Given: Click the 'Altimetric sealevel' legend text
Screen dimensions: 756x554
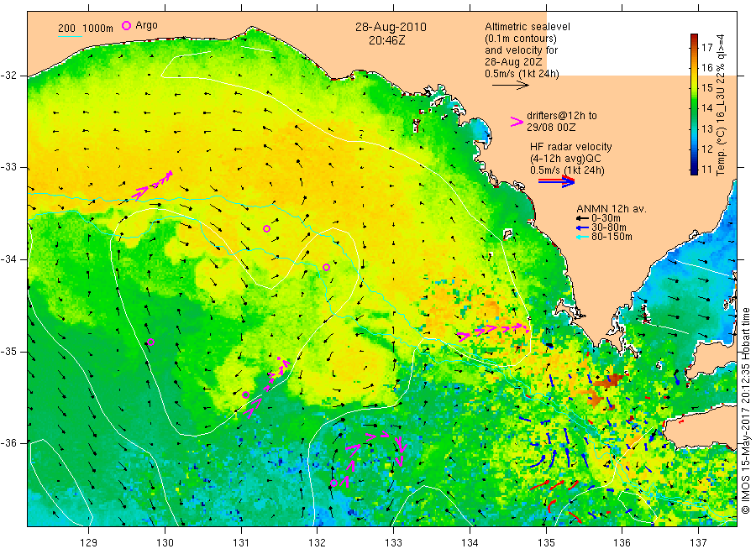Looking at the screenshot, I should click(527, 27).
